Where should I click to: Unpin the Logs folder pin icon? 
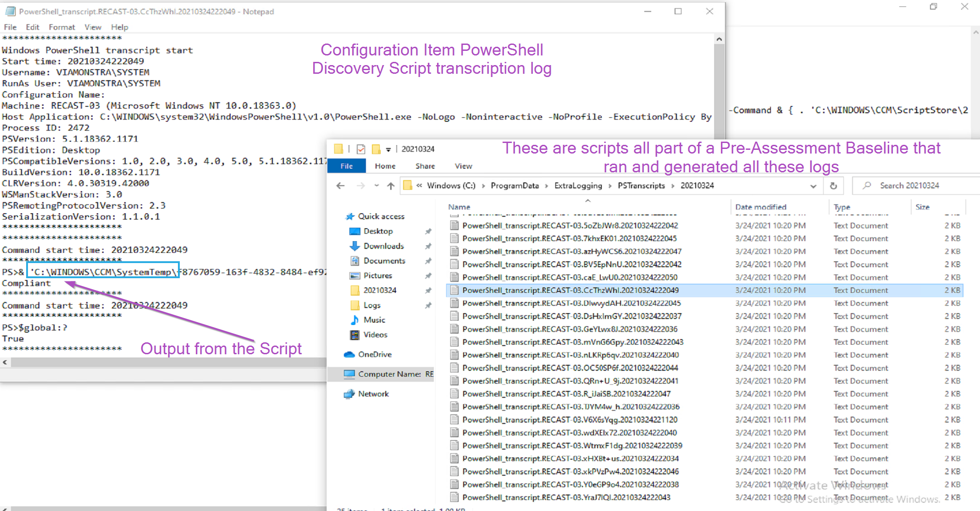pos(428,305)
